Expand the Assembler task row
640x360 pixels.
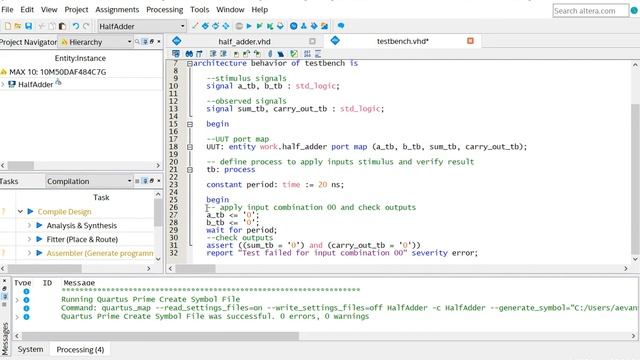(29, 253)
